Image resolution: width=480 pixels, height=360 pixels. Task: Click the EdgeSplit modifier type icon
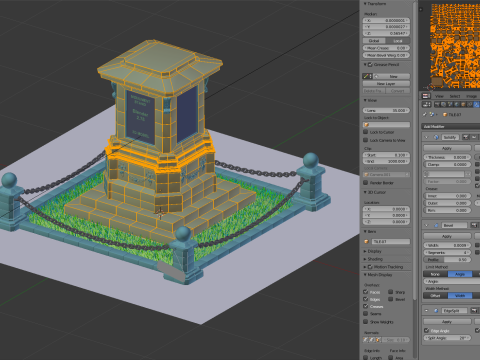coord(436,311)
